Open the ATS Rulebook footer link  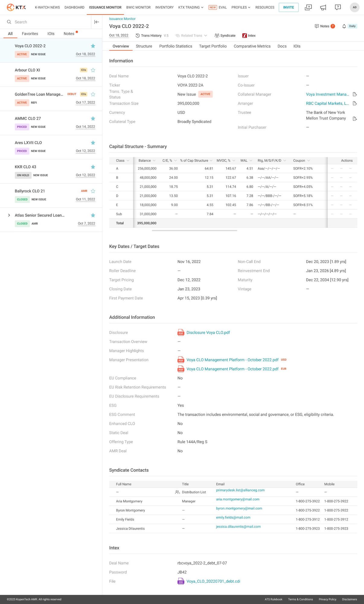273,599
